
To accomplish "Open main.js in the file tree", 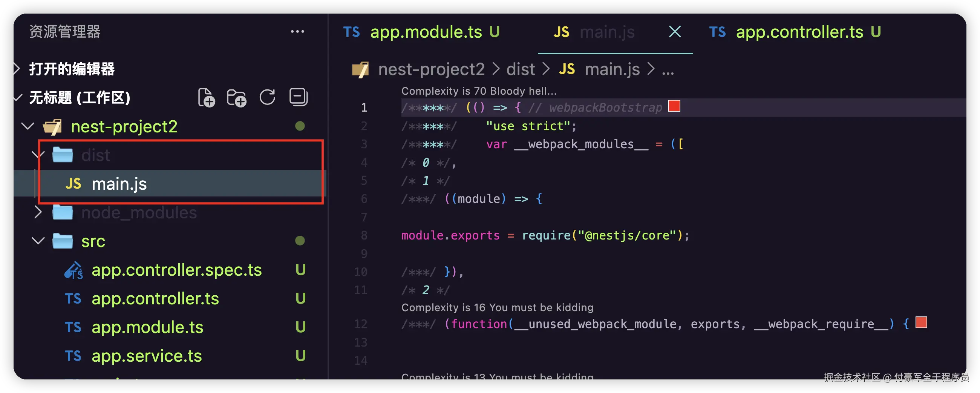I will (x=170, y=184).
